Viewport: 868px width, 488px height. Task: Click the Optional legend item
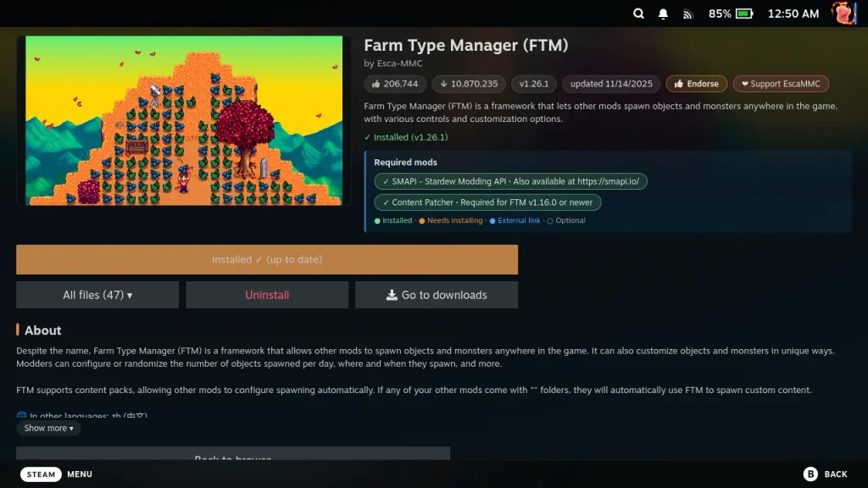point(565,220)
